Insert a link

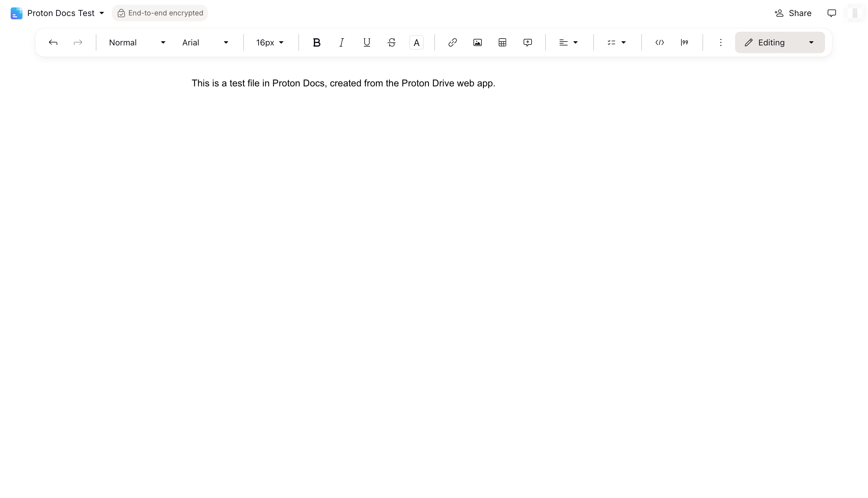(x=452, y=42)
